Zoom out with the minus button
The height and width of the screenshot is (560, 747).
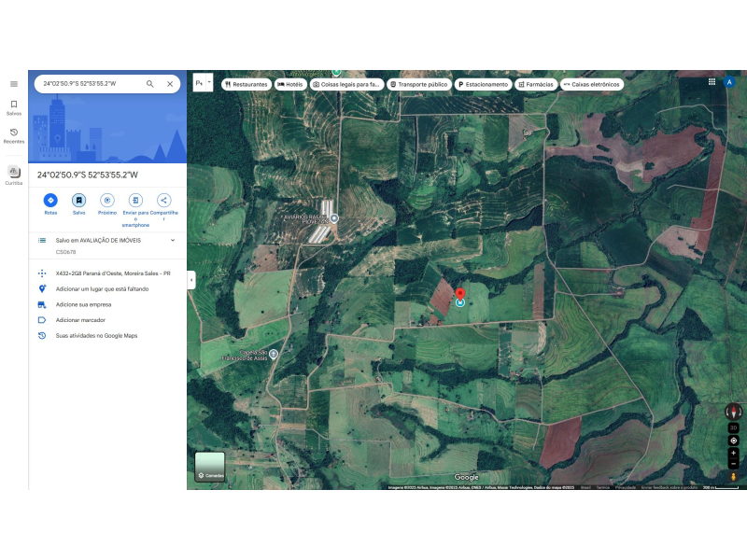[x=734, y=464]
